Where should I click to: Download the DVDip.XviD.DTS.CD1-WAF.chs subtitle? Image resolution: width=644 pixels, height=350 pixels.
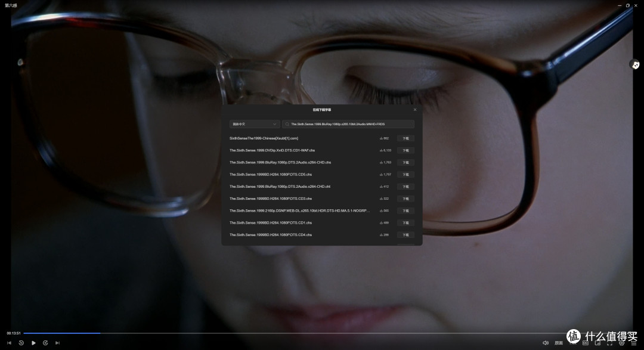(406, 150)
